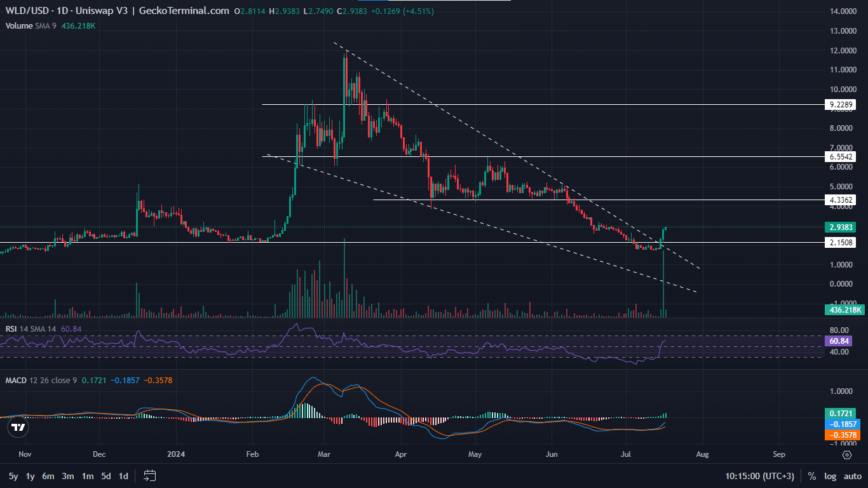This screenshot has height=488, width=868.
Task: Open the go-to-date calendar icon
Action: (x=150, y=475)
